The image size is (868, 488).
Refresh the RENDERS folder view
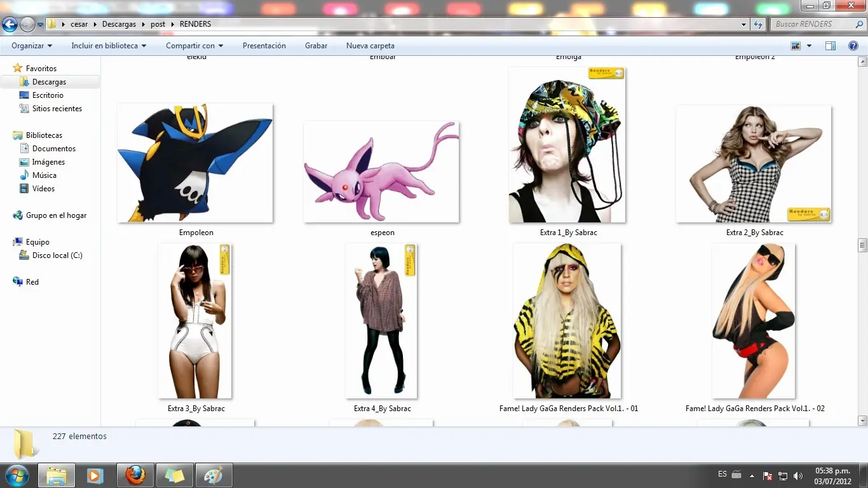pos(758,24)
